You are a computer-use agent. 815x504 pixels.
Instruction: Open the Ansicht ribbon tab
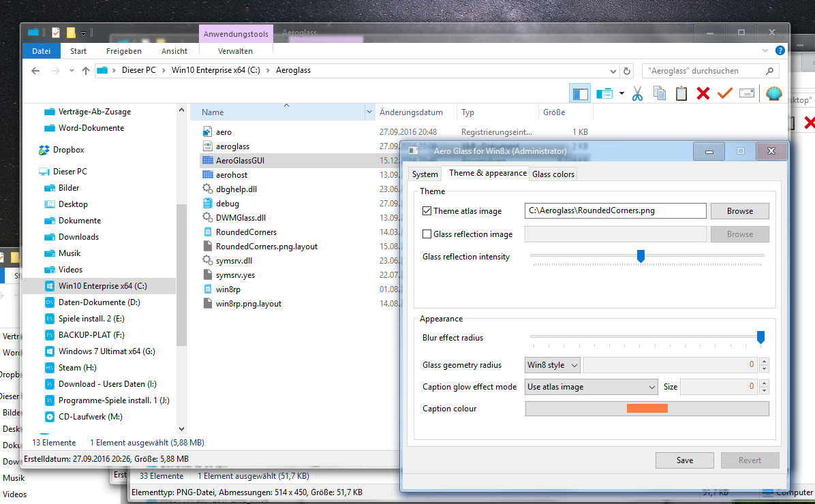pos(174,51)
